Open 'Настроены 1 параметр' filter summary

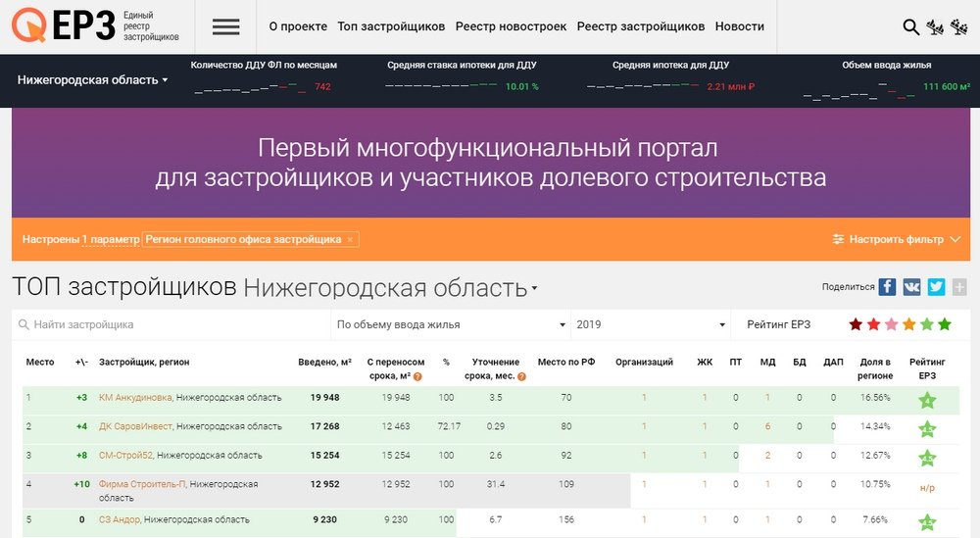coord(80,239)
